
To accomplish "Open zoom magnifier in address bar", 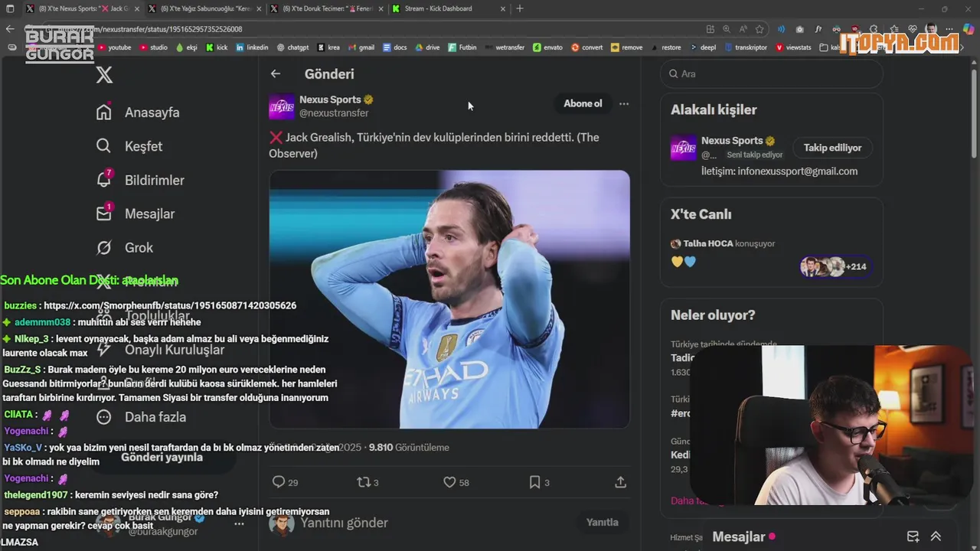I will tap(727, 29).
